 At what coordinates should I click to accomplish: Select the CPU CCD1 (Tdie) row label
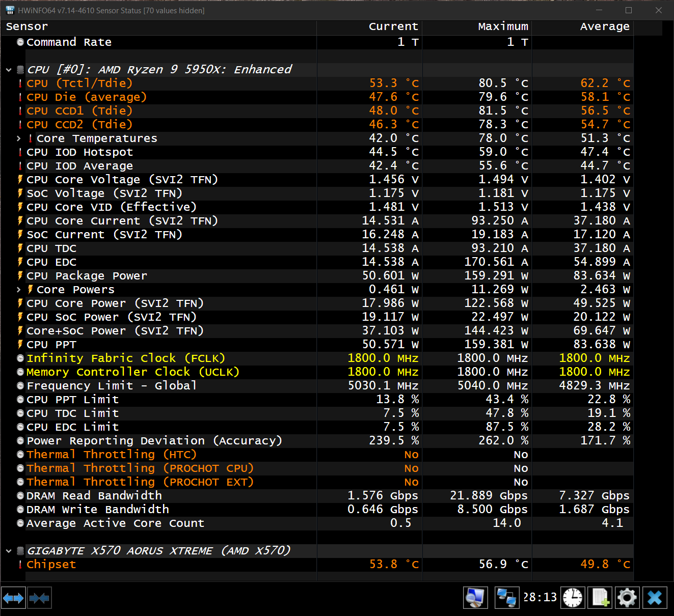click(79, 111)
